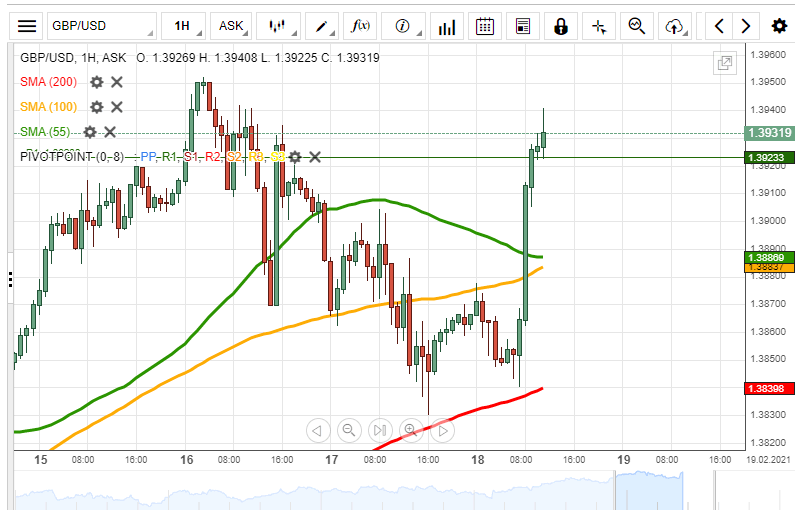Open PIVOTPOINT indicator settings gear
Screen dimensions: 801x513
295,157
